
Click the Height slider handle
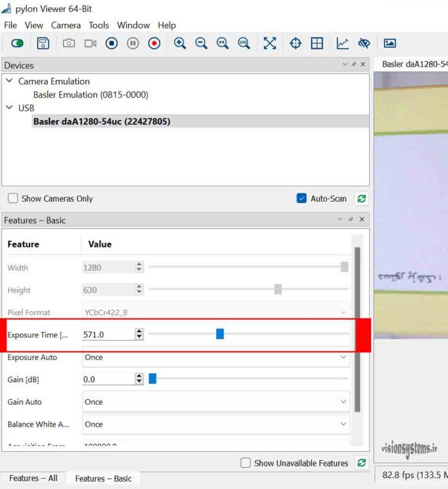pos(277,289)
